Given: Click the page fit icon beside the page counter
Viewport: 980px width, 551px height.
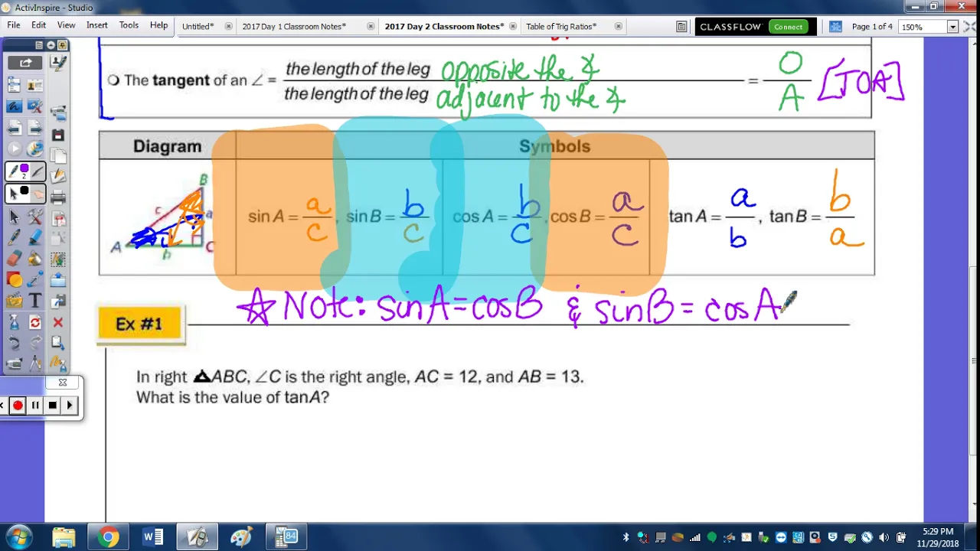Looking at the screenshot, I should click(x=836, y=26).
